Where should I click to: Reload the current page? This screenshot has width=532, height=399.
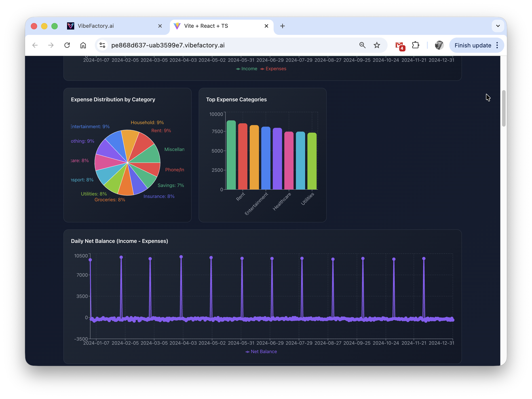pos(67,45)
